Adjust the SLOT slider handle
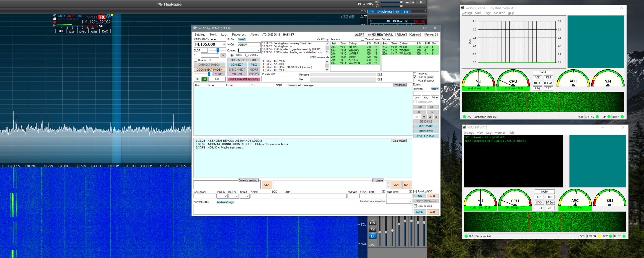Image resolution: width=644 pixels, height=258 pixels. click(217, 50)
